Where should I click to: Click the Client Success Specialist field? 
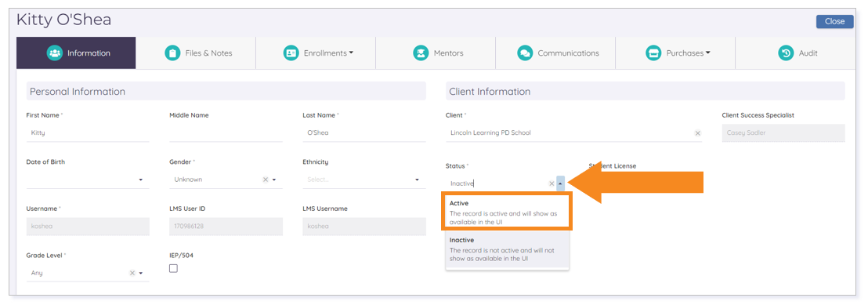click(x=783, y=133)
